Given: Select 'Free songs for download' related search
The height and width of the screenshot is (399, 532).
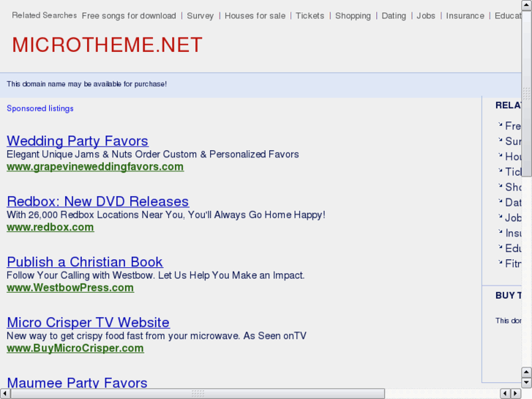Looking at the screenshot, I should pyautogui.click(x=129, y=15).
